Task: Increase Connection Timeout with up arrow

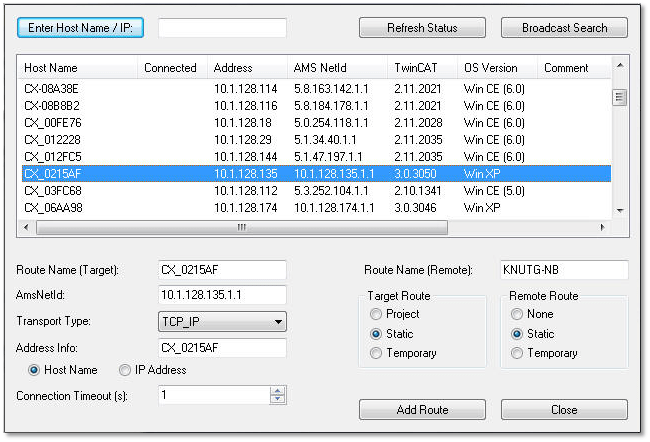Action: 277,391
